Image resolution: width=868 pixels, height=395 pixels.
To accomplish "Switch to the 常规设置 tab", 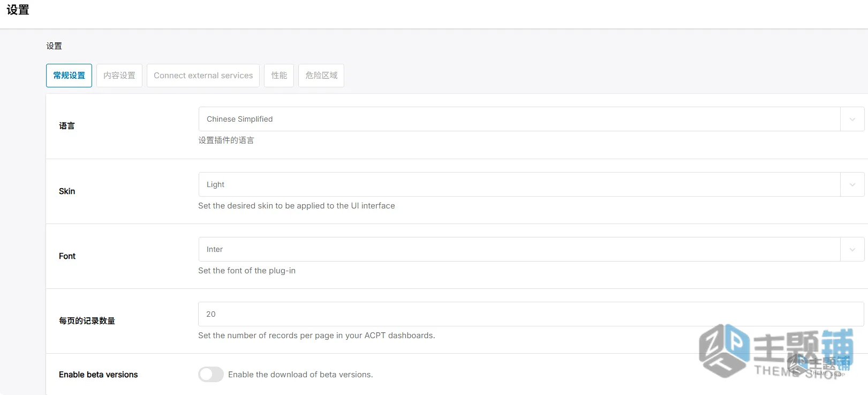I will click(69, 76).
